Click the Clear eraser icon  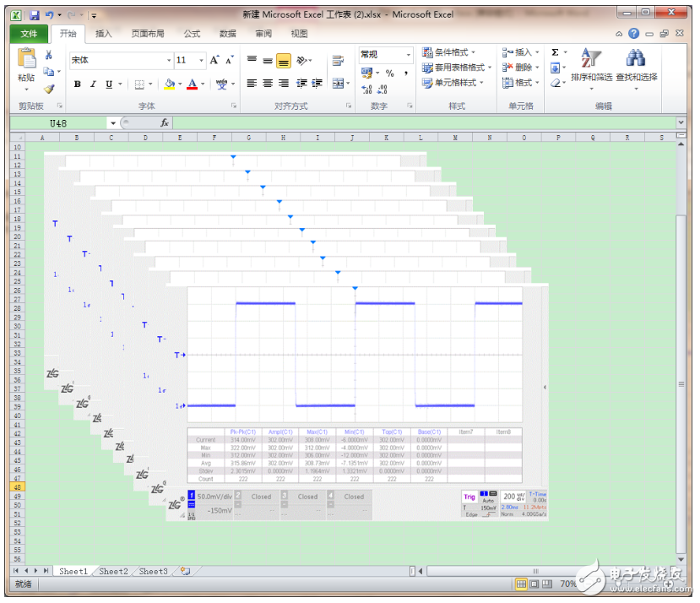pos(555,83)
